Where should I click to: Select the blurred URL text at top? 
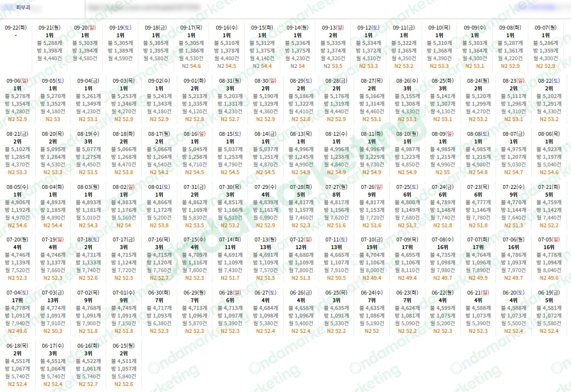[144, 7]
